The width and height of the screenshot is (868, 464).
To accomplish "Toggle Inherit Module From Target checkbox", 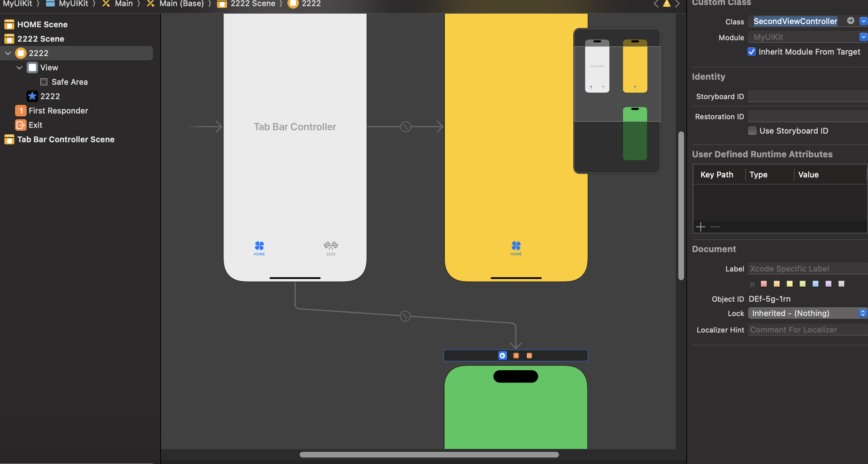I will click(x=752, y=52).
